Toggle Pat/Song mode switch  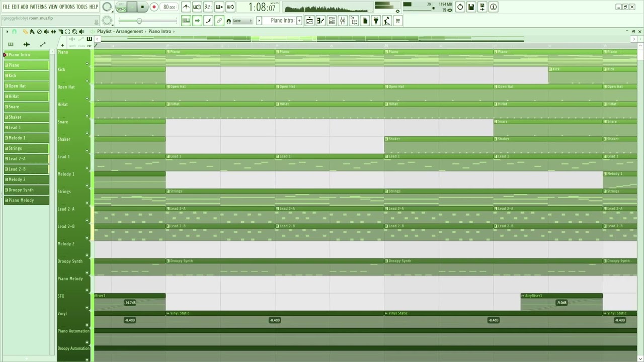point(121,7)
